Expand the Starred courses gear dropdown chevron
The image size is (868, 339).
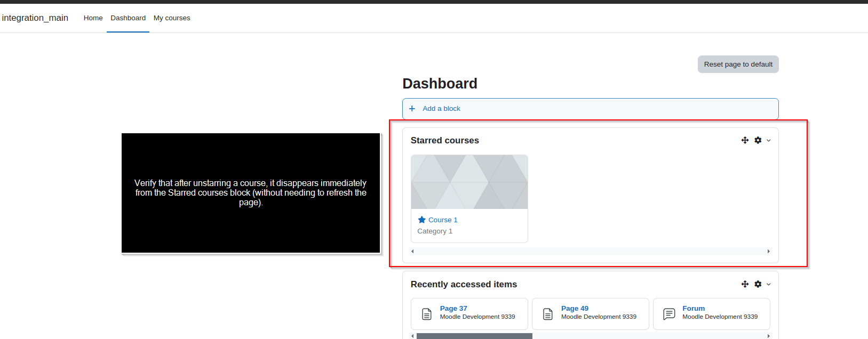tap(769, 141)
